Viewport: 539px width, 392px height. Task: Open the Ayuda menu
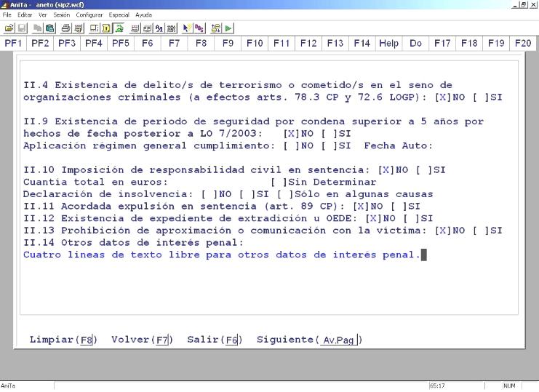(143, 15)
